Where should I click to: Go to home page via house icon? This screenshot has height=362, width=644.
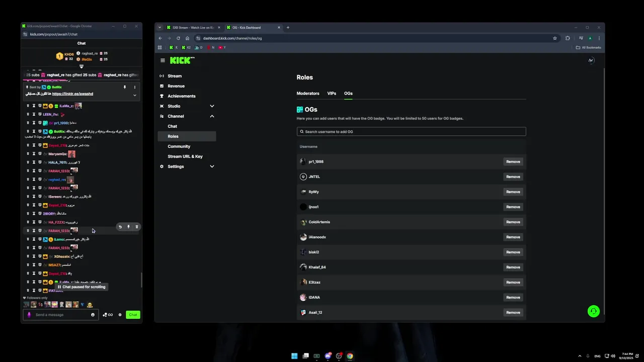point(187,38)
